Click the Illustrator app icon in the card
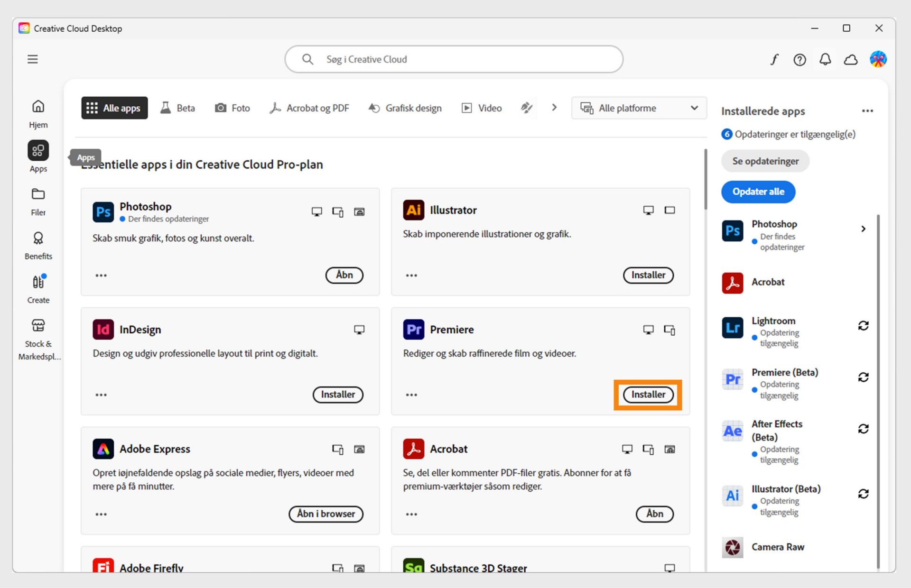The width and height of the screenshot is (911, 588). (413, 210)
